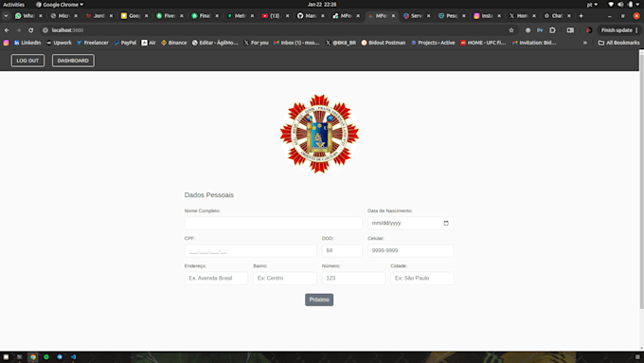Open the terminal icon in the dock
Screen dimensions: 644x363
click(x=19, y=356)
